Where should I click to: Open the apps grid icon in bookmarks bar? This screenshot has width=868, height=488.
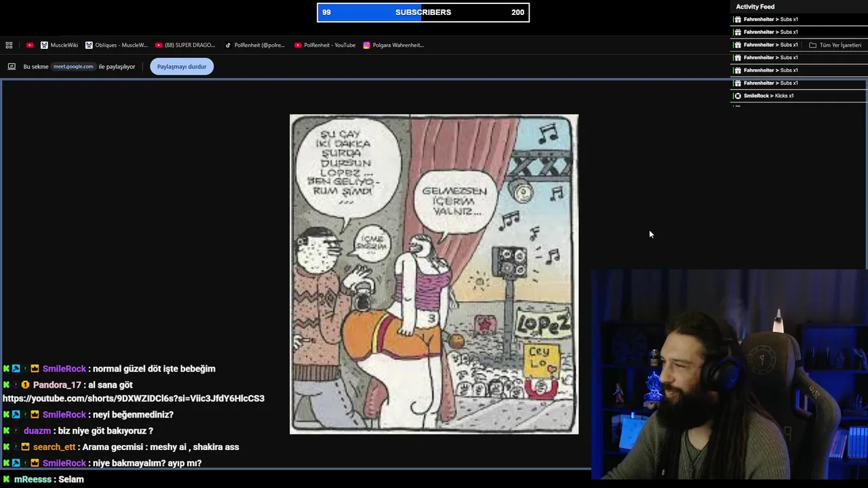click(x=9, y=45)
